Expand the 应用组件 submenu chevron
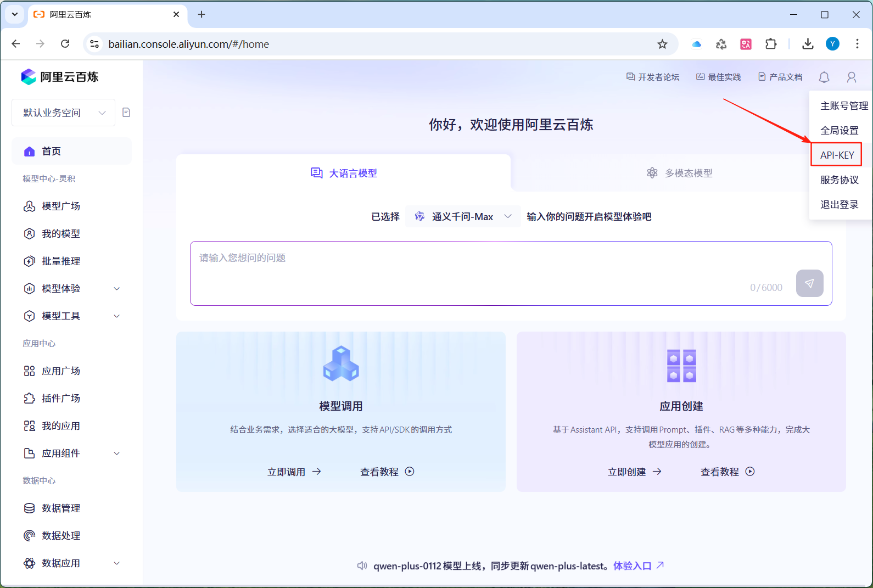The width and height of the screenshot is (873, 588). 116,453
